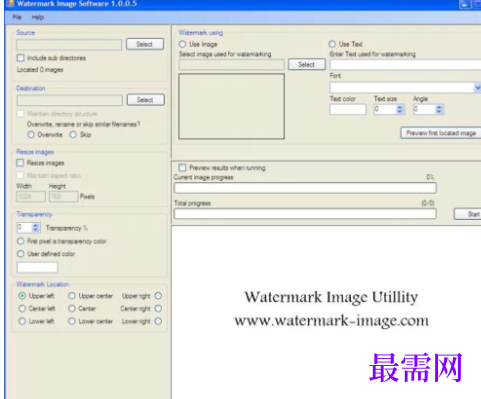481x399 pixels.
Task: Choose the Use Text radio option
Action: 332,44
